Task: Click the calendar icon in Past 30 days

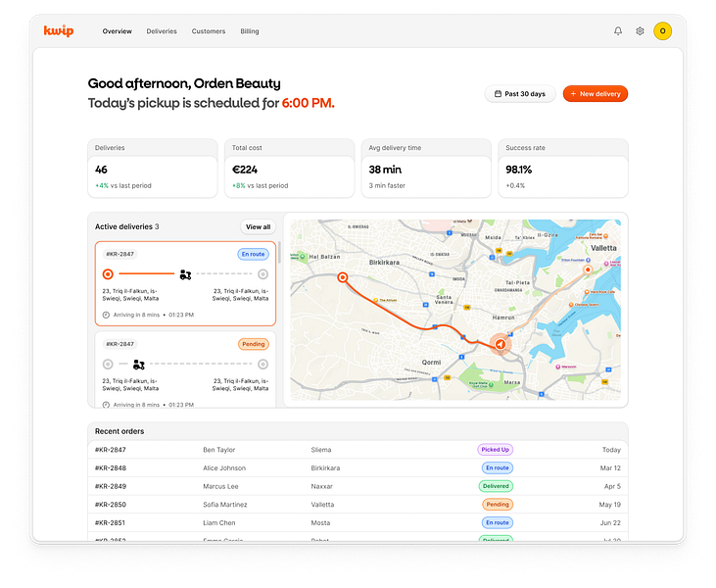Action: (x=499, y=94)
